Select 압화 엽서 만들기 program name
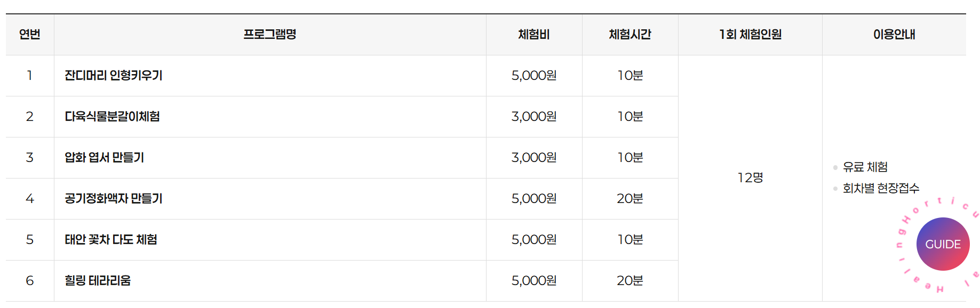The width and height of the screenshot is (980, 308). 104,158
